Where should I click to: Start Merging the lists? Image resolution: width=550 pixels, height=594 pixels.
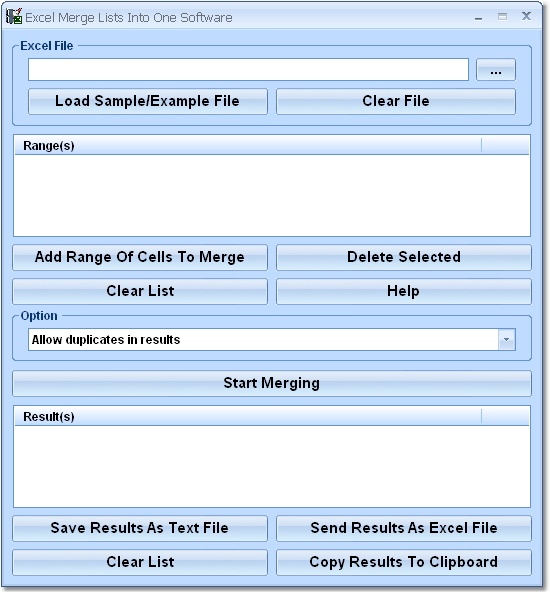(272, 383)
